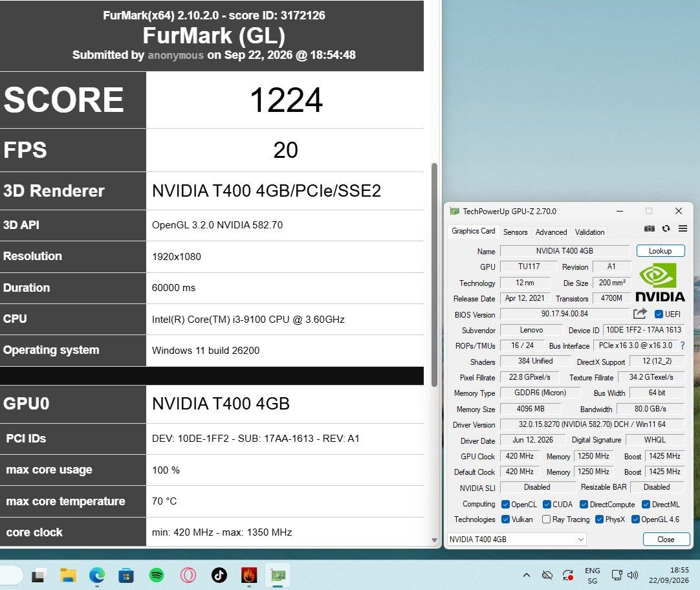The image size is (700, 590).
Task: Click the Windows 11 build 26200 text
Action: coord(206,351)
